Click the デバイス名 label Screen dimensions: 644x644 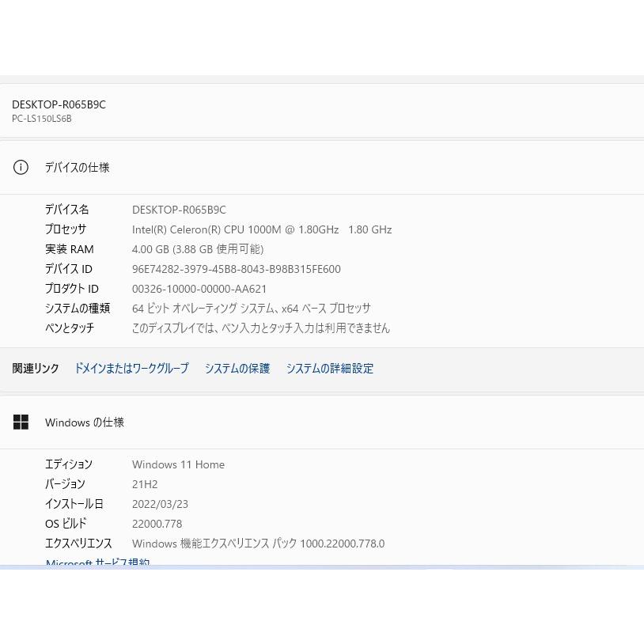(67, 210)
